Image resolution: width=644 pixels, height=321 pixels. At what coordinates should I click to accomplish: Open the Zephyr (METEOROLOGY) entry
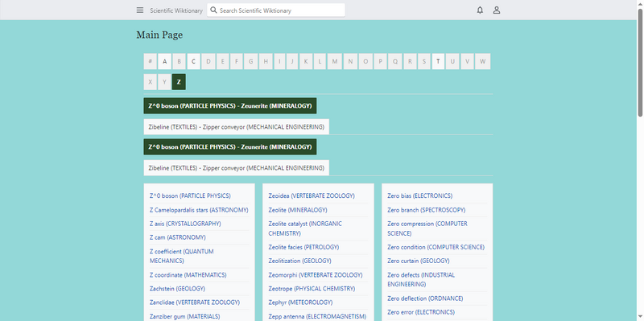(x=300, y=302)
